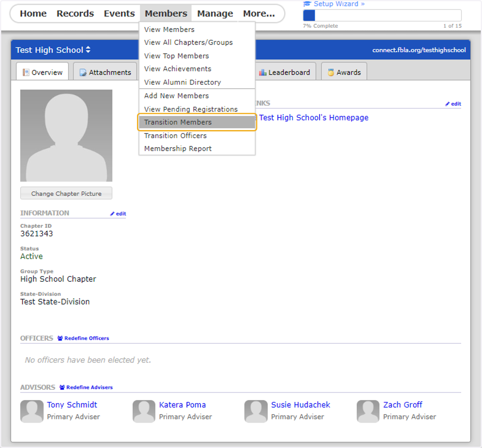This screenshot has width=482, height=448.
Task: Click Tony Schmidt's avatar picture
Action: tap(32, 411)
